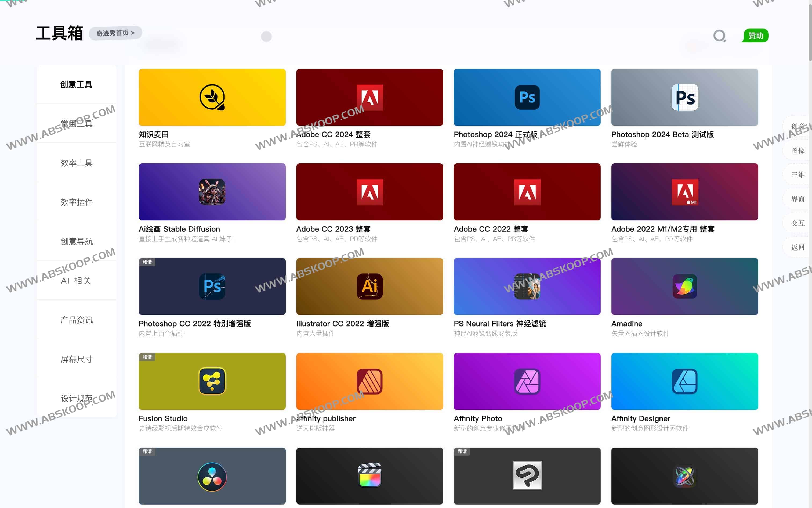Screen dimensions: 812x508
Task: Open the search icon in header
Action: click(719, 35)
